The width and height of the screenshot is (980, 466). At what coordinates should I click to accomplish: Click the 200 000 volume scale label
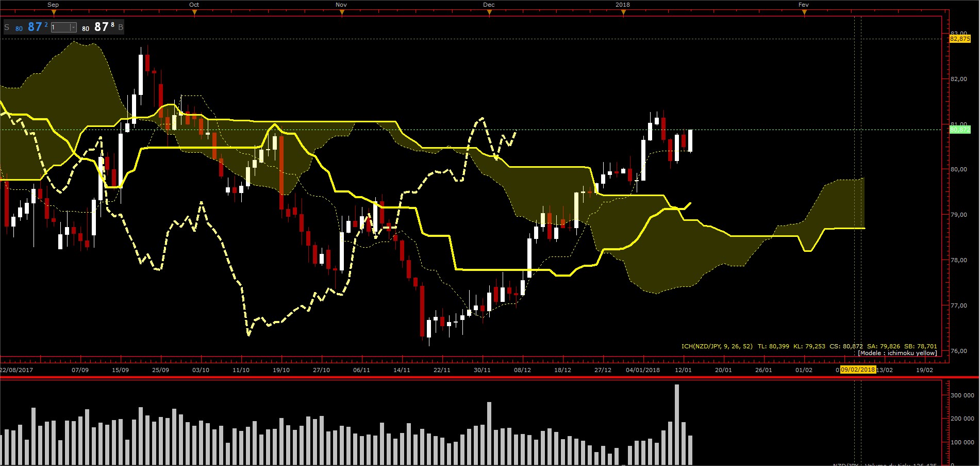pos(962,419)
